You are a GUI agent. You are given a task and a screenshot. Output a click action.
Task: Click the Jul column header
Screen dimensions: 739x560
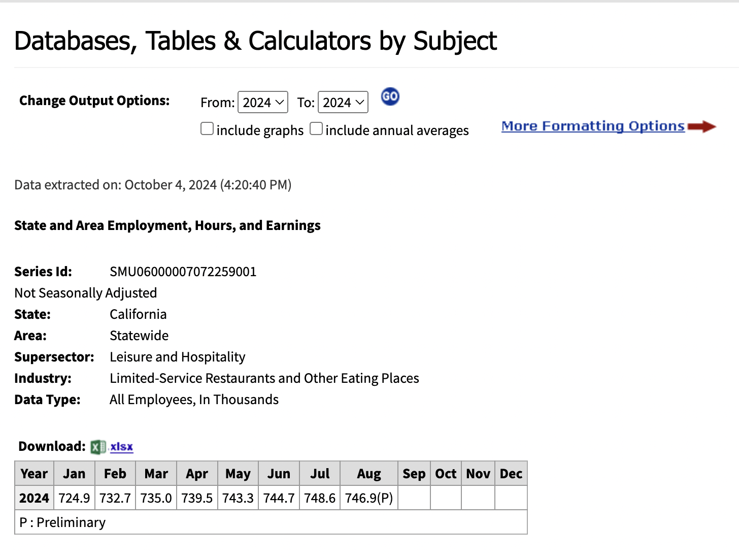(320, 474)
